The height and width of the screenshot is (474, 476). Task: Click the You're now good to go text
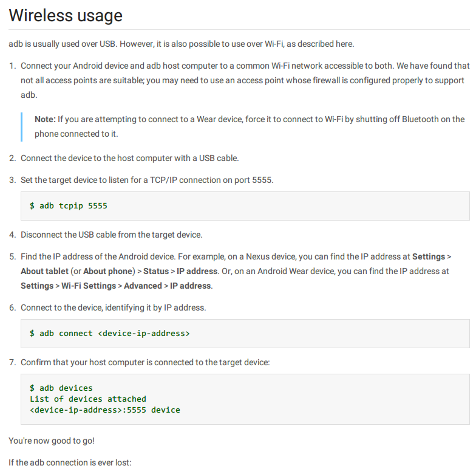[52, 441]
